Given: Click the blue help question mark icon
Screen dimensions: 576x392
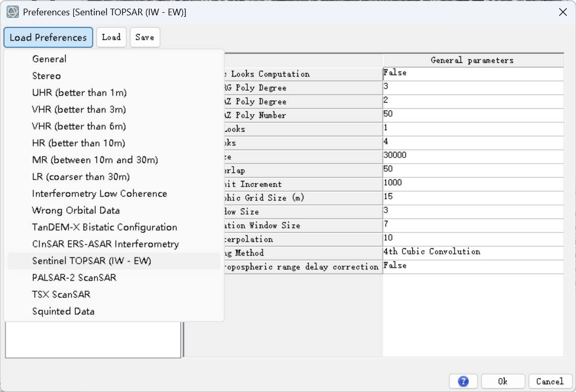Looking at the screenshot, I should coord(463,381).
